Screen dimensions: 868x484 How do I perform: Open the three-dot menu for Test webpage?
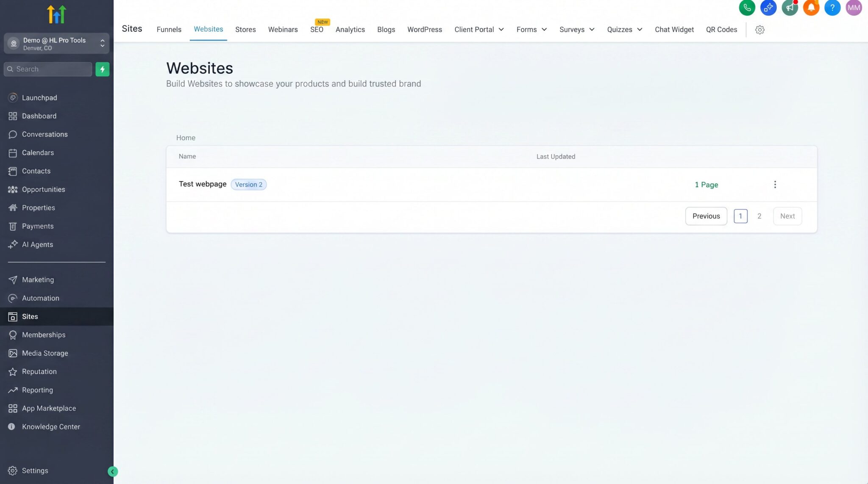click(775, 185)
